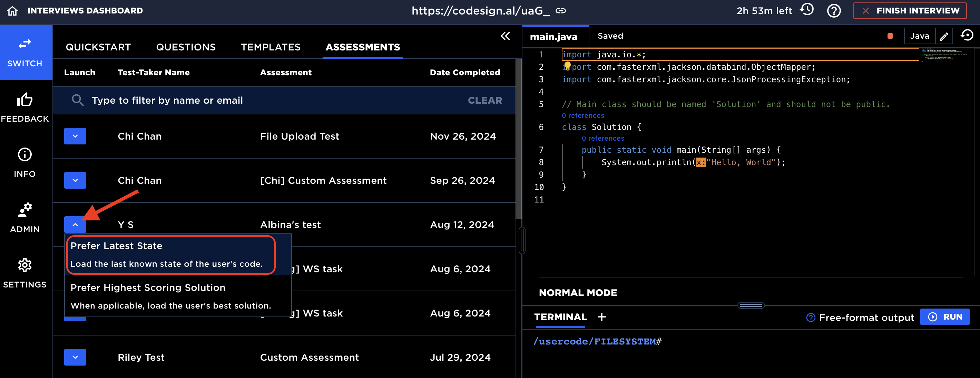
Task: Open Free-format output help icon
Action: click(x=811, y=318)
